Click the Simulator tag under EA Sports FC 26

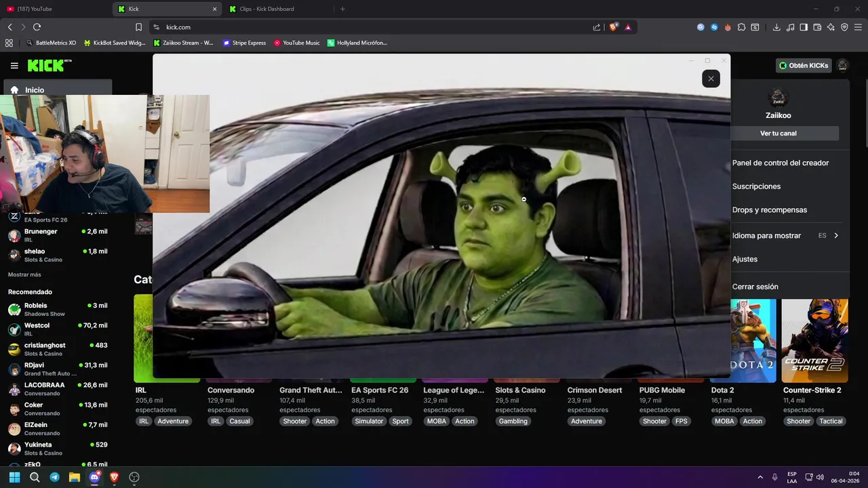369,421
